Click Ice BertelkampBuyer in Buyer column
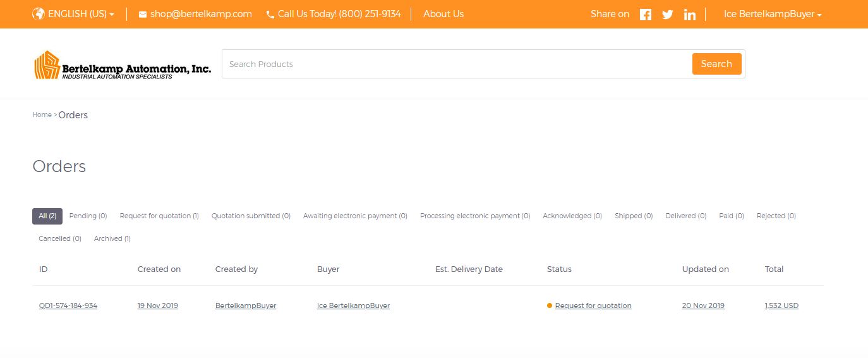Image resolution: width=868 pixels, height=358 pixels. tap(353, 306)
